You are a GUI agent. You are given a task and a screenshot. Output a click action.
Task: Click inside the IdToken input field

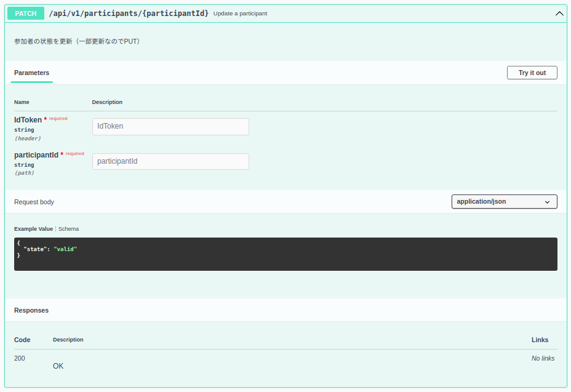click(x=170, y=126)
